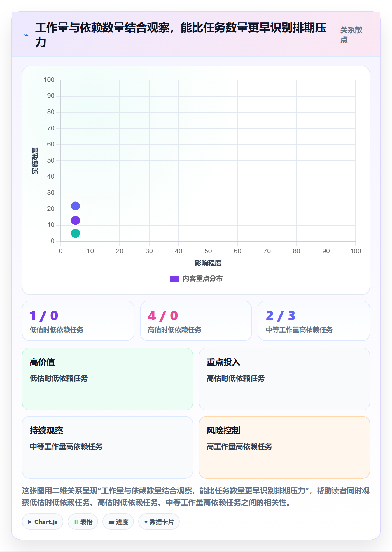Select the 表格 tag chip
Image resolution: width=392 pixels, height=552 pixels.
(x=83, y=522)
